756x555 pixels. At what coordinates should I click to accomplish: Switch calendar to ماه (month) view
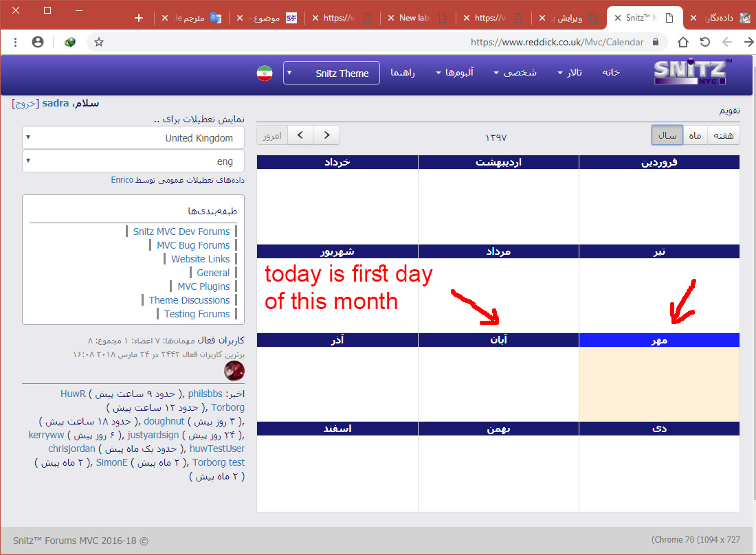pyautogui.click(x=695, y=135)
